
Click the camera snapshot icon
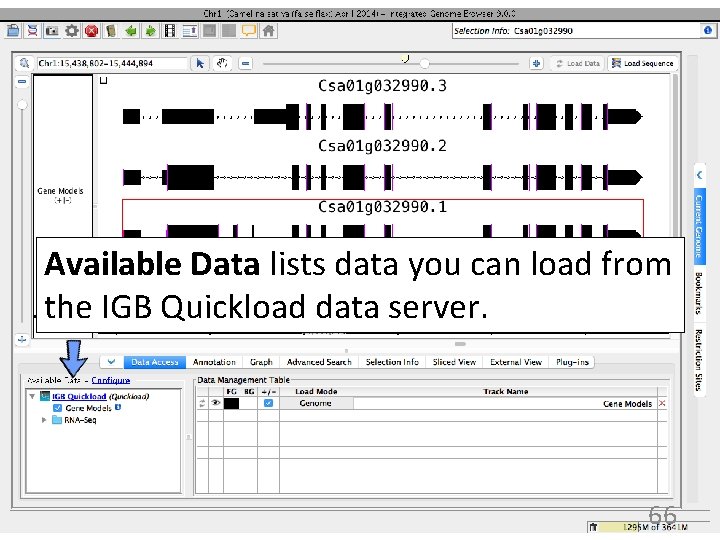[52, 31]
